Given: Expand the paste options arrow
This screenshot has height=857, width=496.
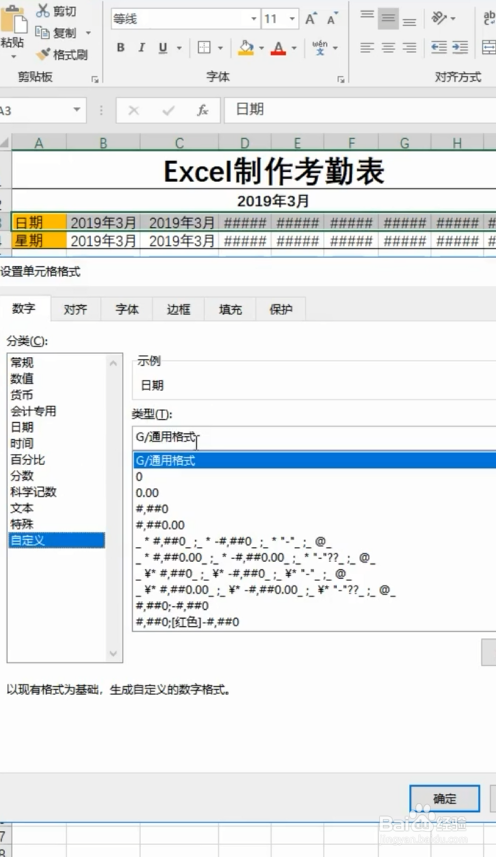Looking at the screenshot, I should (x=13, y=56).
